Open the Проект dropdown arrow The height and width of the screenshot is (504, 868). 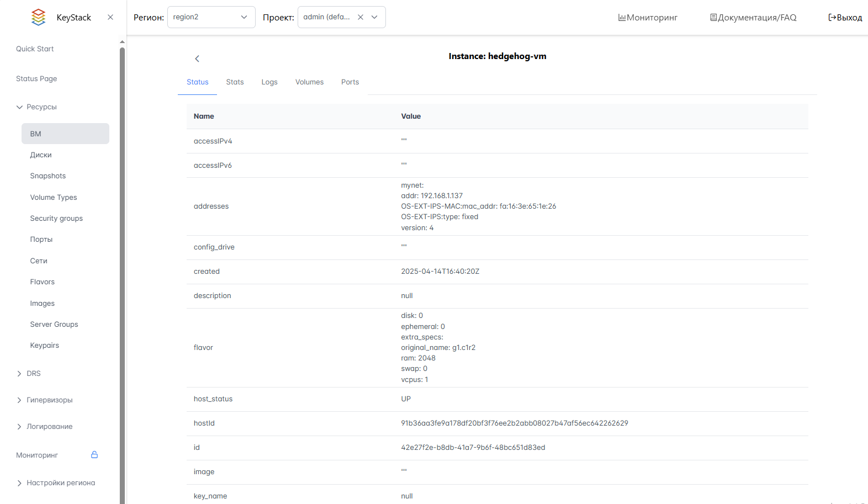coord(374,17)
